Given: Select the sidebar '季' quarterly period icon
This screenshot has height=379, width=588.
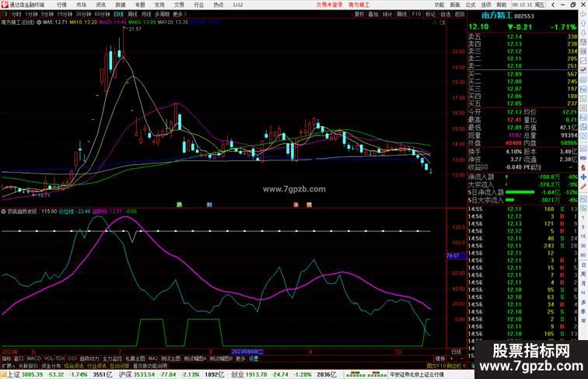Looking at the screenshot, I should click(583, 312).
